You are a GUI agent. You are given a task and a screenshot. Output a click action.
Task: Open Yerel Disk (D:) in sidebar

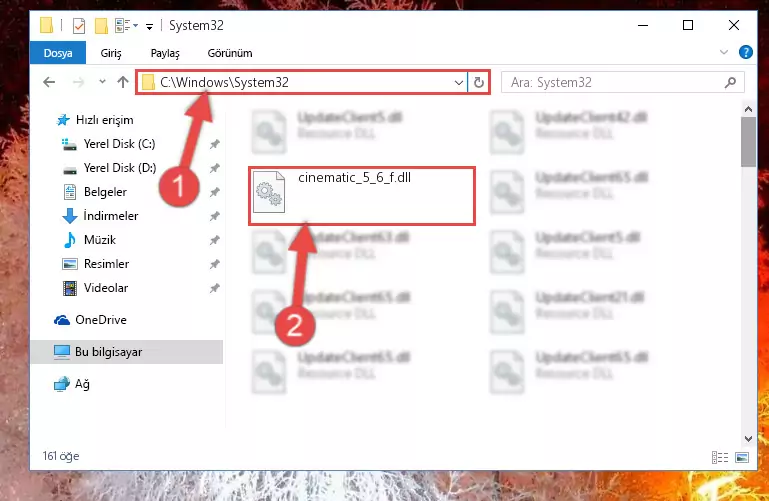pos(120,168)
